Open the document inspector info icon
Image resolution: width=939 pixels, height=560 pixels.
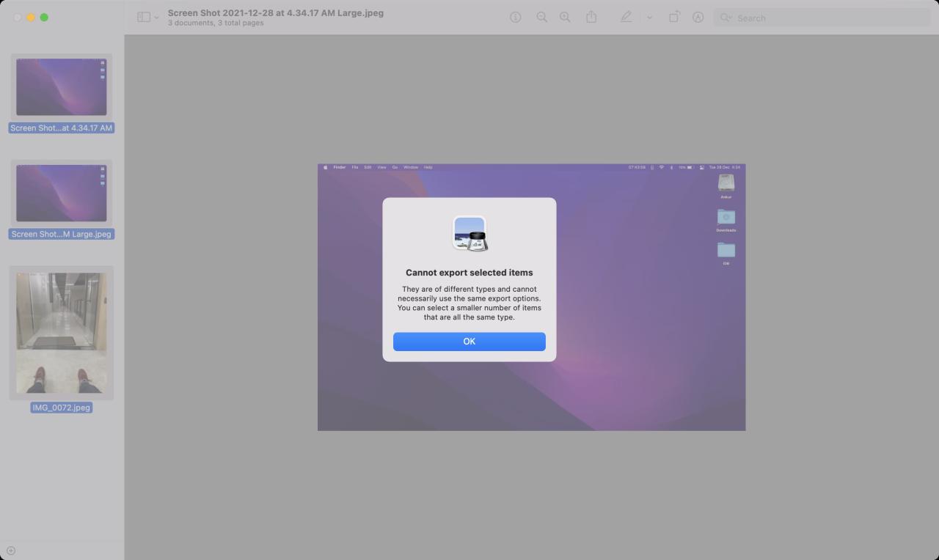516,17
